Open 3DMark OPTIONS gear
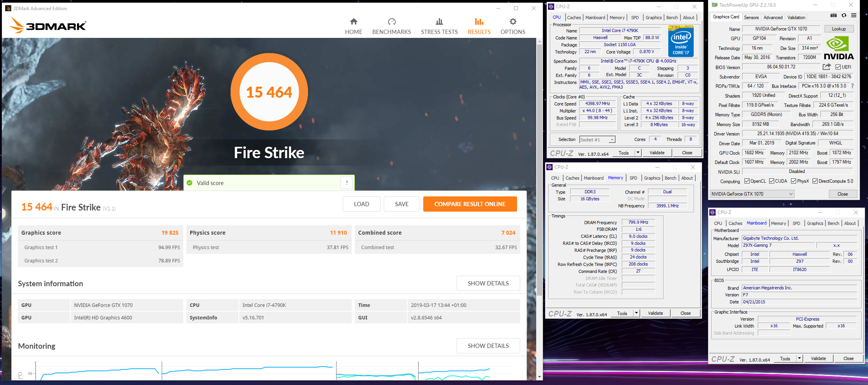This screenshot has height=385, width=868. coord(513,26)
